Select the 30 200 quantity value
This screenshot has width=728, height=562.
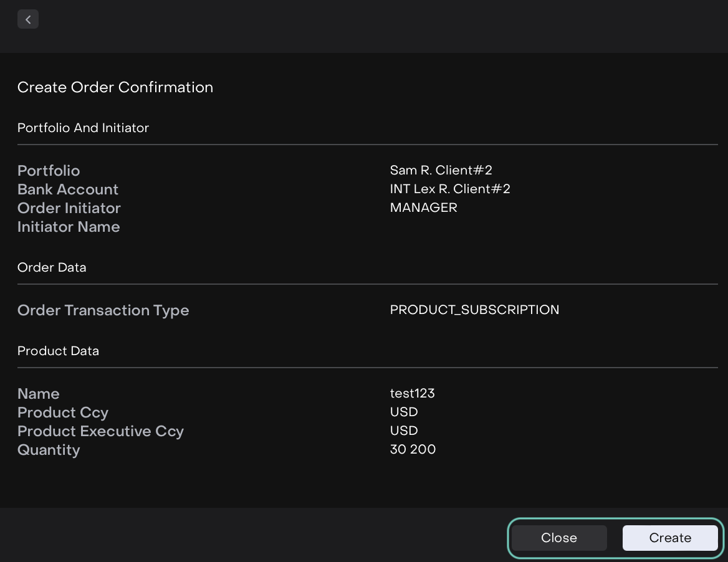click(413, 449)
